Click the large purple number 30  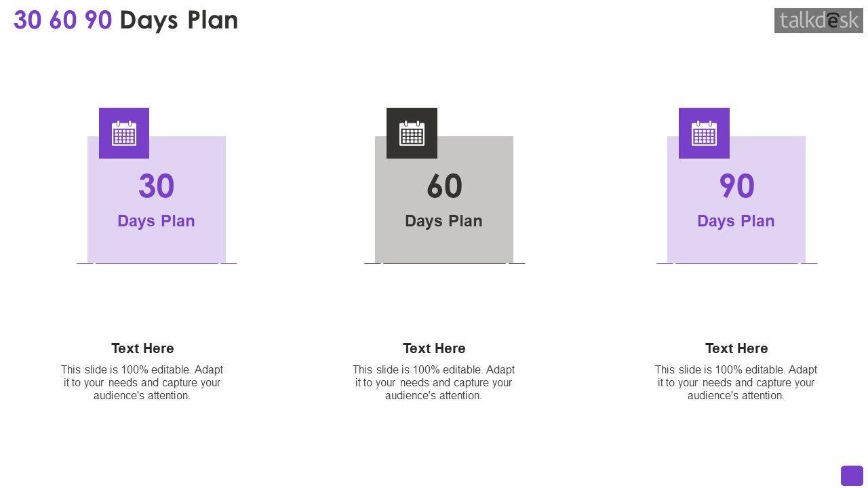pyautogui.click(x=157, y=186)
